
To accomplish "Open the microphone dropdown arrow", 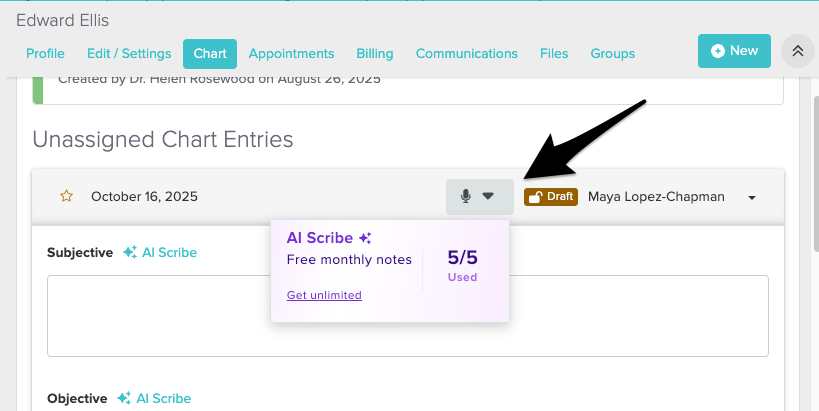I will pyautogui.click(x=489, y=196).
